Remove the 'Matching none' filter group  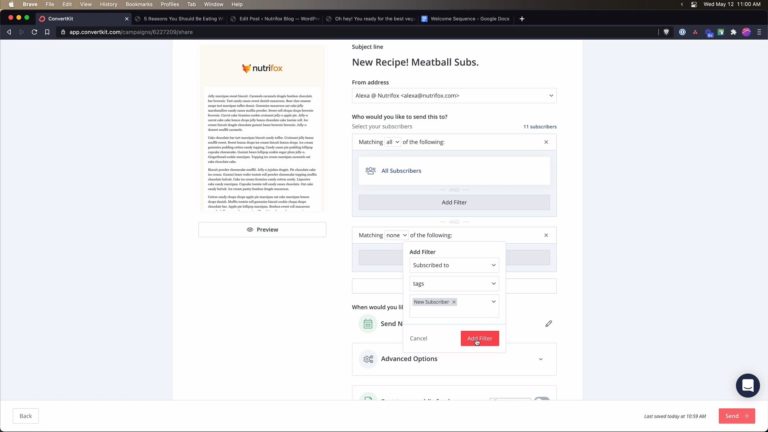tap(546, 235)
